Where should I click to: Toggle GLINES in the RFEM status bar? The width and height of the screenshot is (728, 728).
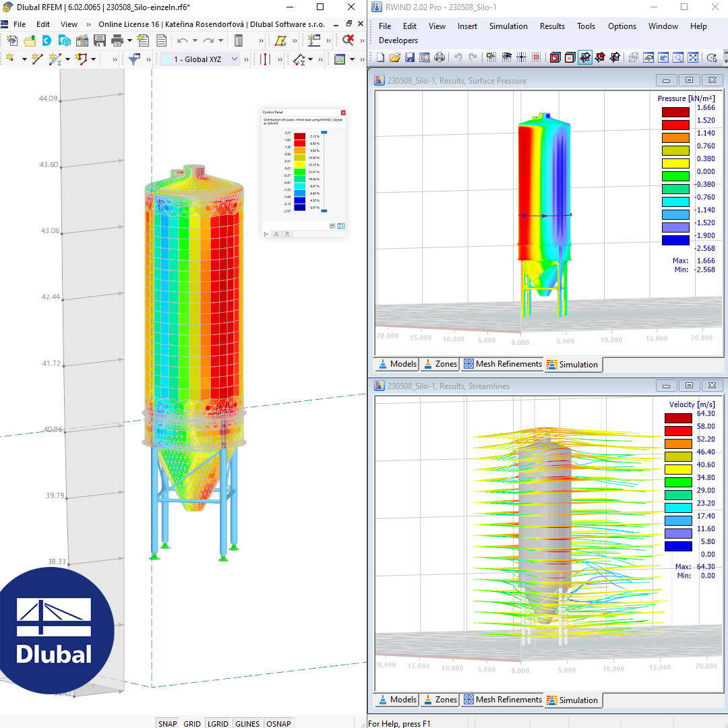[x=247, y=723]
